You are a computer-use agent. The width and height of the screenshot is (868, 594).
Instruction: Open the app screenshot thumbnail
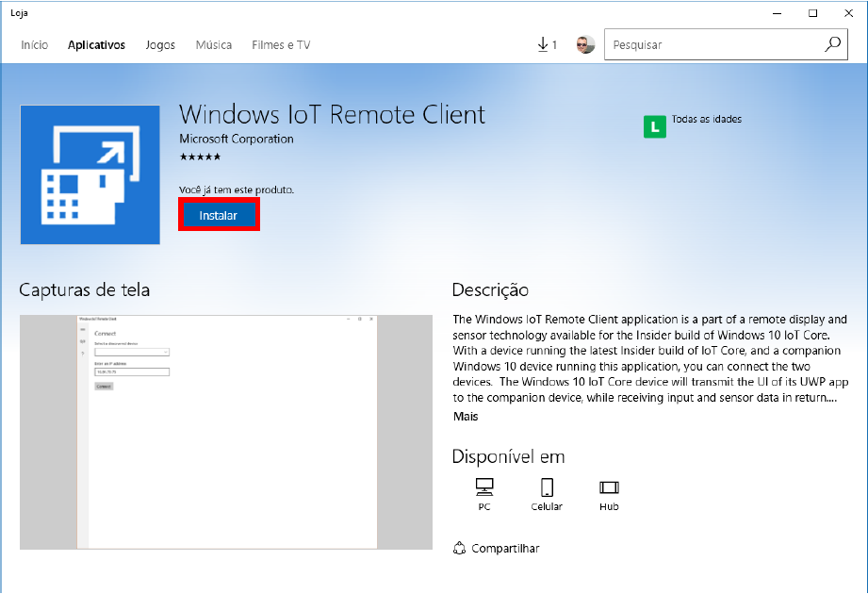(226, 433)
